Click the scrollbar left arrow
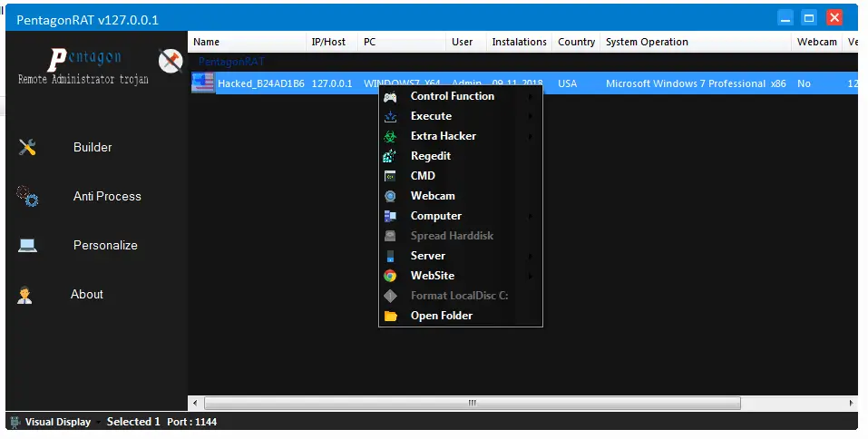 [x=195, y=403]
